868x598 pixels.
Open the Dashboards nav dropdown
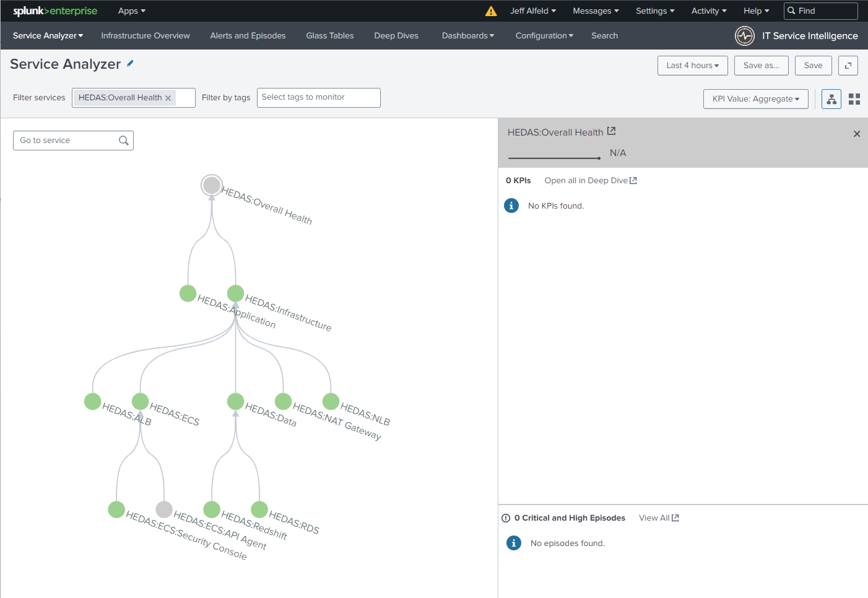coord(468,36)
